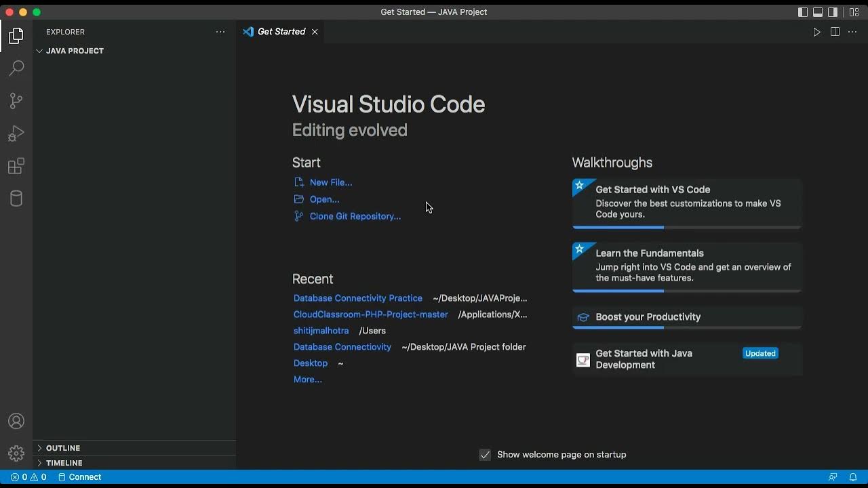Screen dimensions: 868x488
Task: Open the Database view icon
Action: click(16, 199)
